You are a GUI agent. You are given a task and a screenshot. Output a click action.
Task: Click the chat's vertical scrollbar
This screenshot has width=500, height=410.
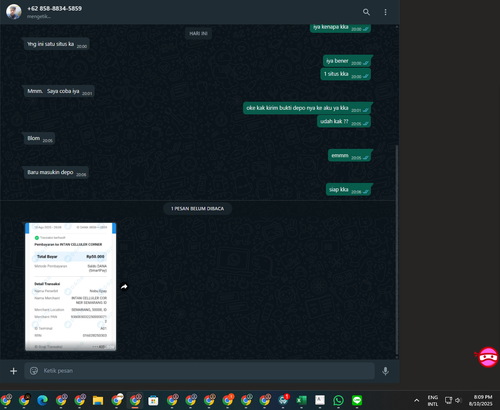397,250
